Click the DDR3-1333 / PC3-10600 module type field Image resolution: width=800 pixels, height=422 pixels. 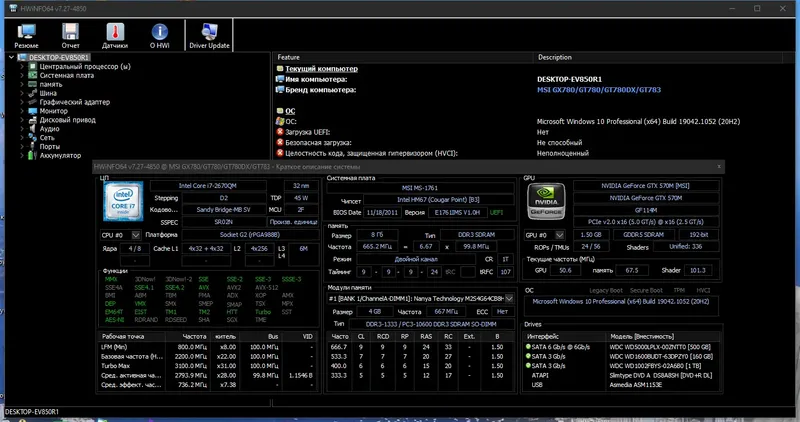pos(431,324)
